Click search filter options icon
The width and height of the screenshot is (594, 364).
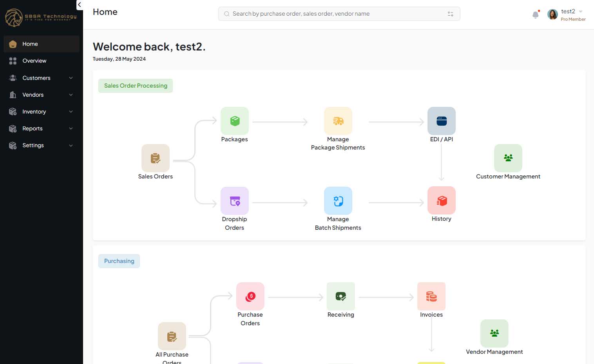(x=451, y=14)
